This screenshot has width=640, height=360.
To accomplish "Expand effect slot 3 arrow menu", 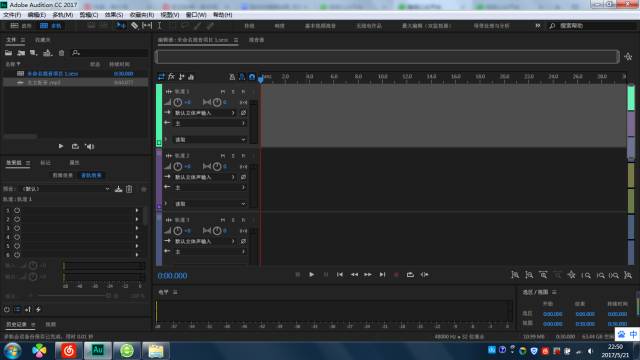I will [137, 228].
